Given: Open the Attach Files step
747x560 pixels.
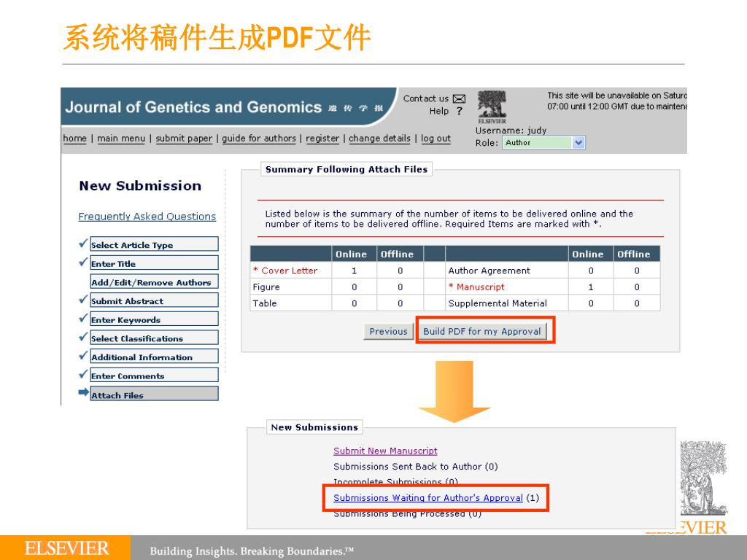Looking at the screenshot, I should 154,394.
